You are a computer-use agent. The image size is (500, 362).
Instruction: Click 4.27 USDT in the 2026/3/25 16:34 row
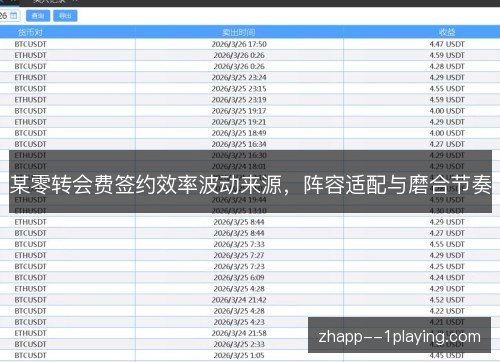pyautogui.click(x=447, y=144)
